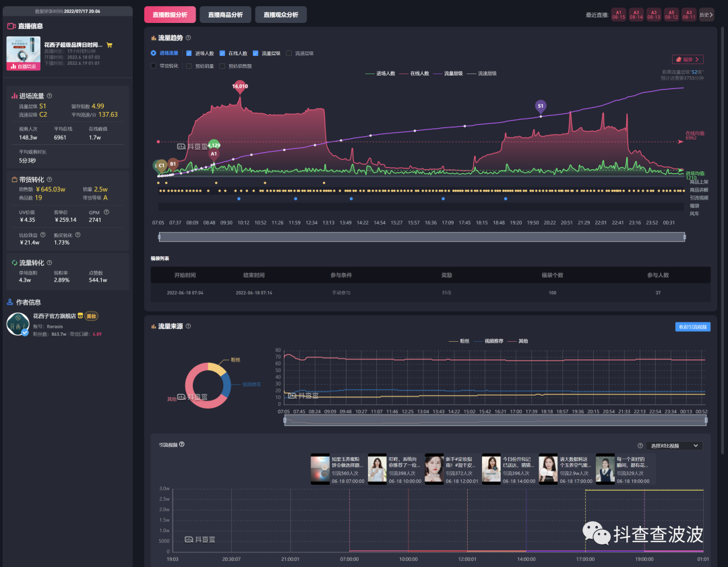Click help icon next to GPM
The height and width of the screenshot is (567, 728).
coord(107,212)
